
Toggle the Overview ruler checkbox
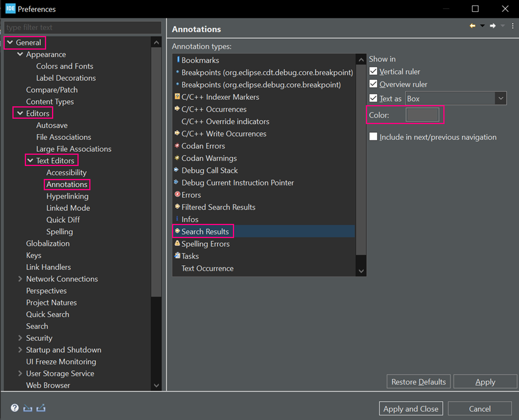pyautogui.click(x=373, y=84)
